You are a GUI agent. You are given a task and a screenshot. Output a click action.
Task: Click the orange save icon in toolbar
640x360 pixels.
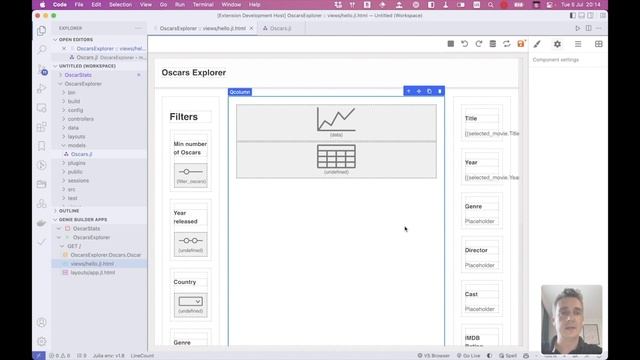coord(521,44)
